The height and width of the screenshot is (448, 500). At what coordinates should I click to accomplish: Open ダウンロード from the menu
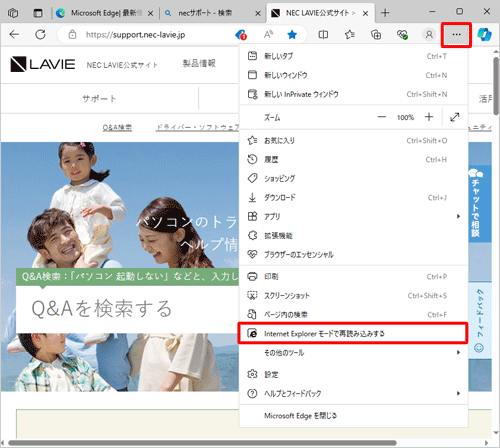pos(353,198)
